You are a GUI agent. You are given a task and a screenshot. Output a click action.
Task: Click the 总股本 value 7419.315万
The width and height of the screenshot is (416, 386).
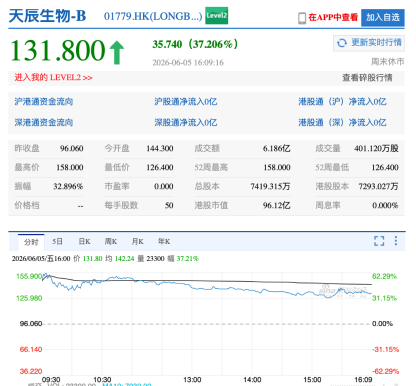(x=270, y=186)
